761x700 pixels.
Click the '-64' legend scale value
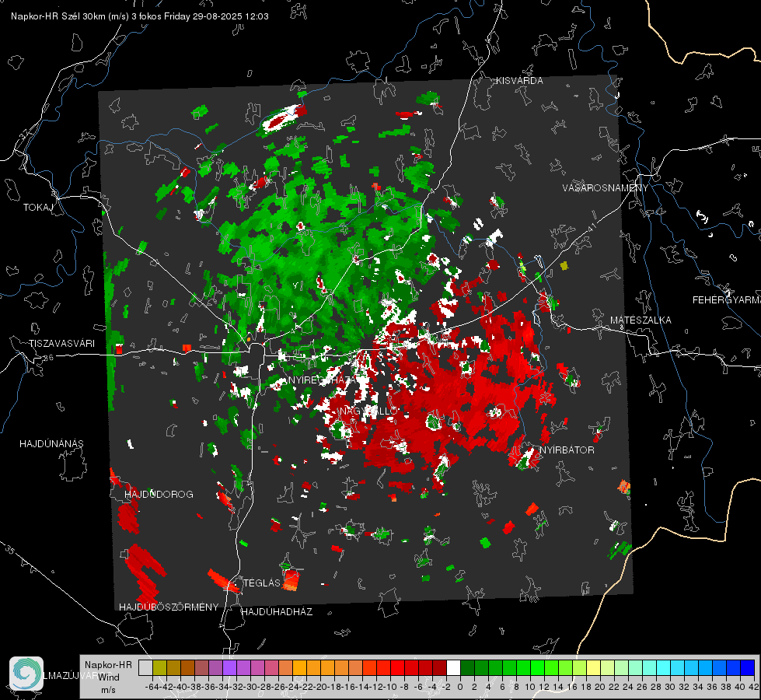(152, 687)
